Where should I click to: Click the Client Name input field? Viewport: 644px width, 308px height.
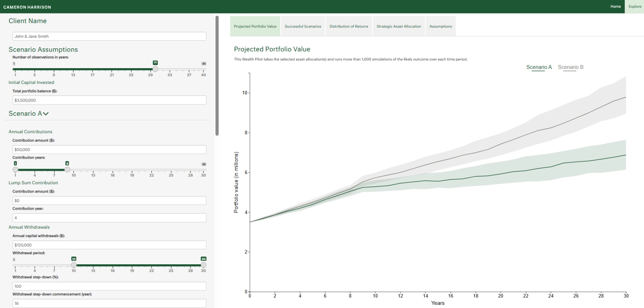109,36
